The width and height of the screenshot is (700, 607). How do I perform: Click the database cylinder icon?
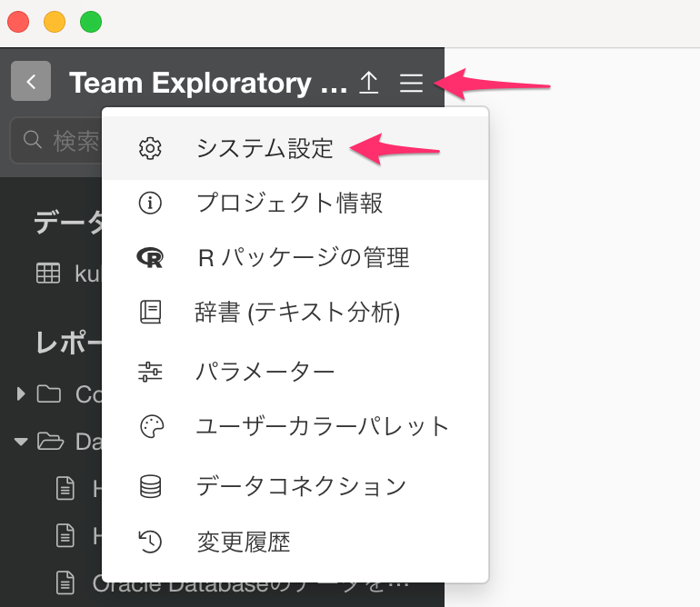150,486
